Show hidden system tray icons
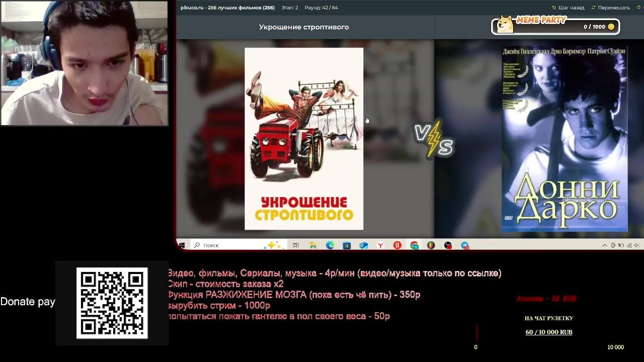 tap(605, 245)
